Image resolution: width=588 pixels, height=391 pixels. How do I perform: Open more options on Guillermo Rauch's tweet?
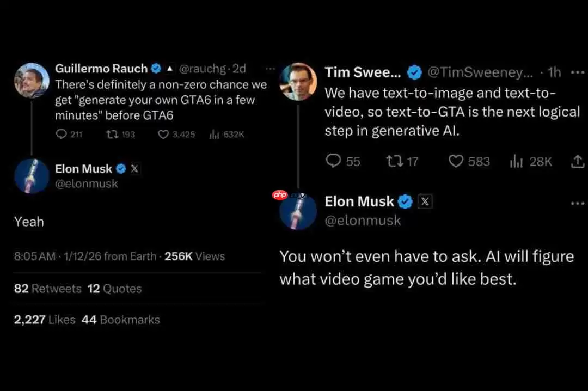pos(270,69)
